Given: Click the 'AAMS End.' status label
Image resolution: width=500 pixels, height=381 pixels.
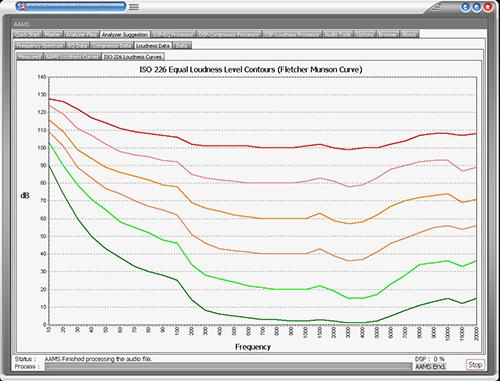Looking at the screenshot, I should [430, 367].
